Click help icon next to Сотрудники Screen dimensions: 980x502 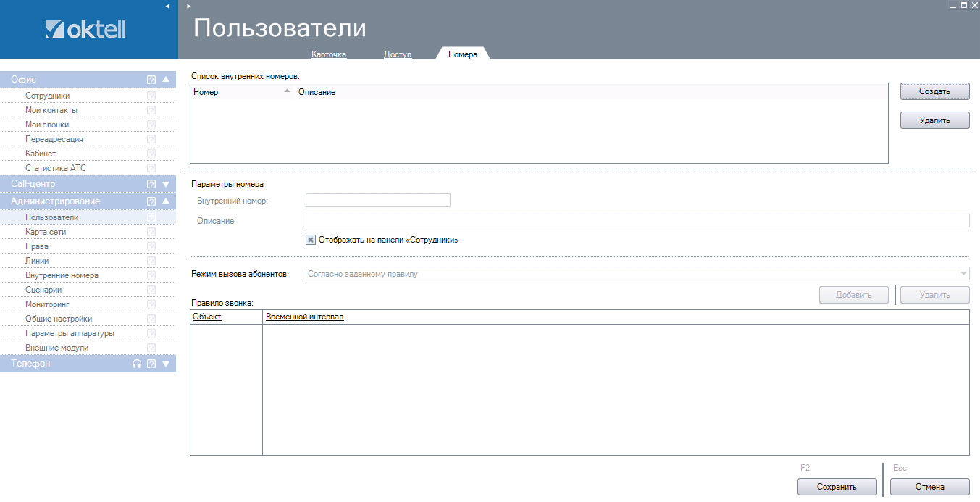[x=151, y=96]
